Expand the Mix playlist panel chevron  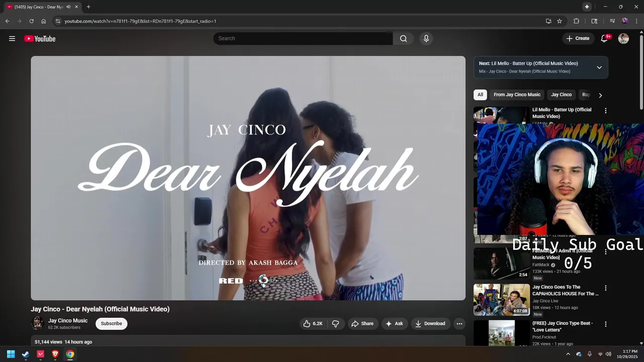(x=599, y=67)
